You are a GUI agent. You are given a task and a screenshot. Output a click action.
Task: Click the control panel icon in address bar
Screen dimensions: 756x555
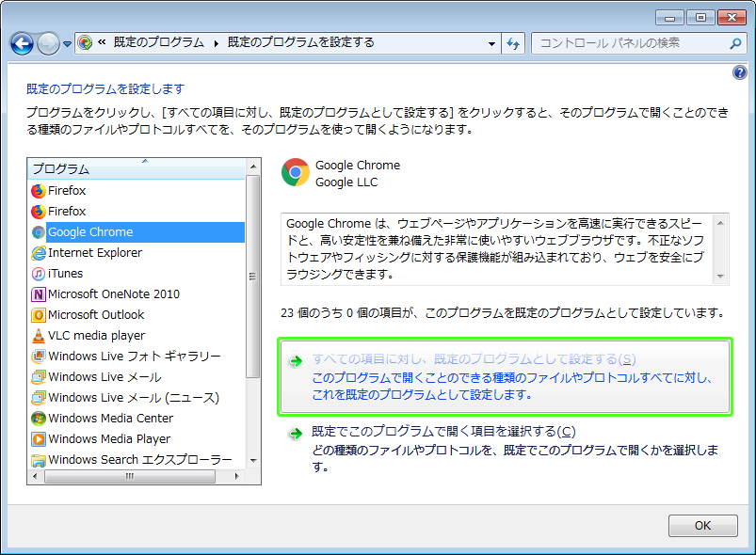86,43
